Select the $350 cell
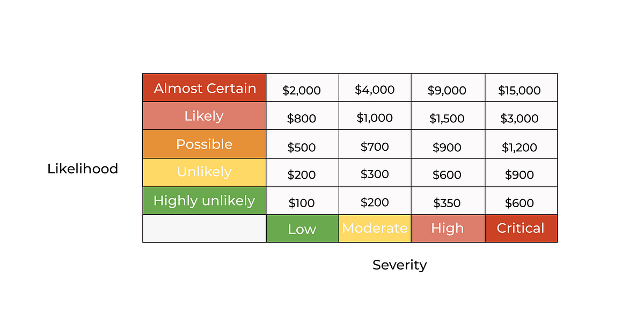644x322 pixels. click(448, 201)
